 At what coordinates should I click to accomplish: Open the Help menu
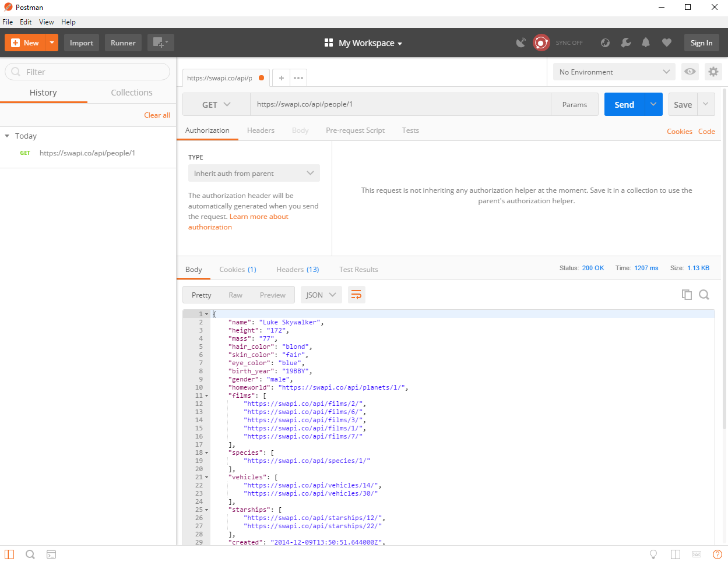click(69, 22)
